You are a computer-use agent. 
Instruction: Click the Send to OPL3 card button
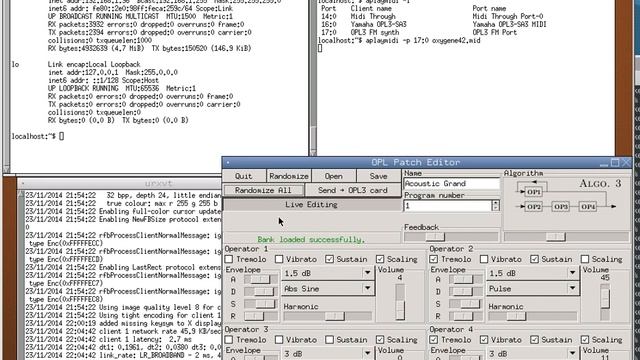353,190
